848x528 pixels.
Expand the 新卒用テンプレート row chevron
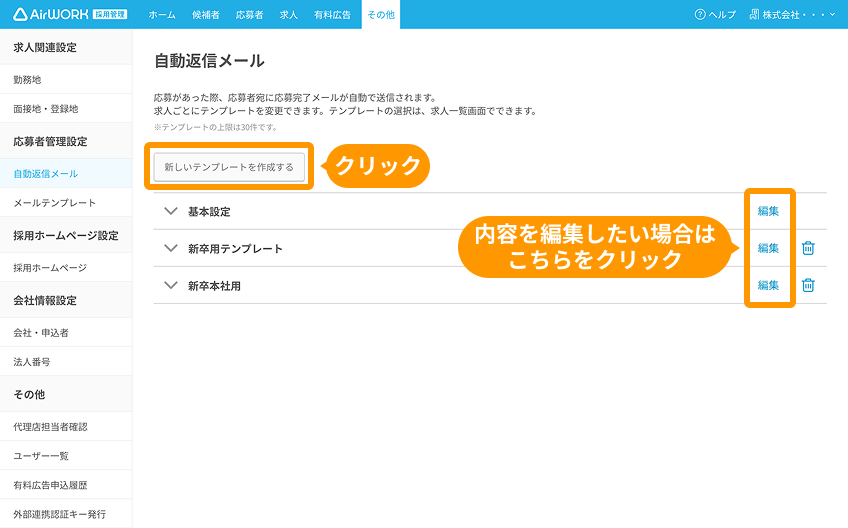171,248
